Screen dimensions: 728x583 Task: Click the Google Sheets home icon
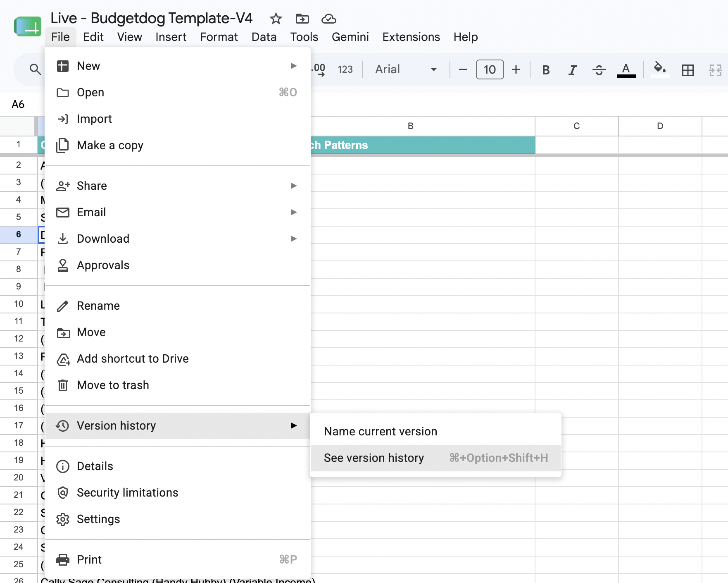[28, 26]
